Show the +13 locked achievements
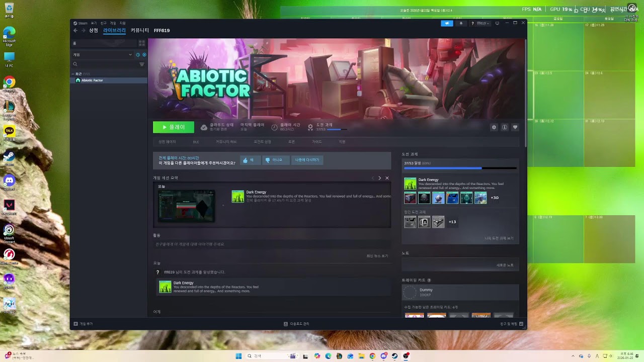This screenshot has height=362, width=644. pos(452,222)
